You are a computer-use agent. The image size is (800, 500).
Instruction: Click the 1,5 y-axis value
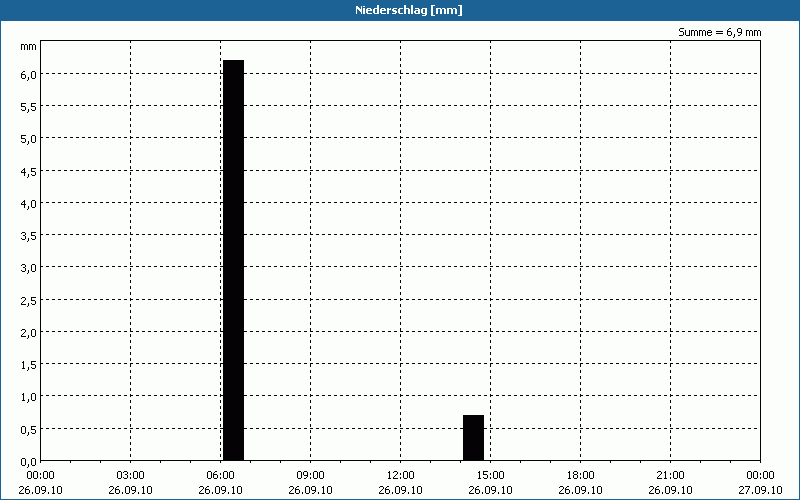[28, 365]
